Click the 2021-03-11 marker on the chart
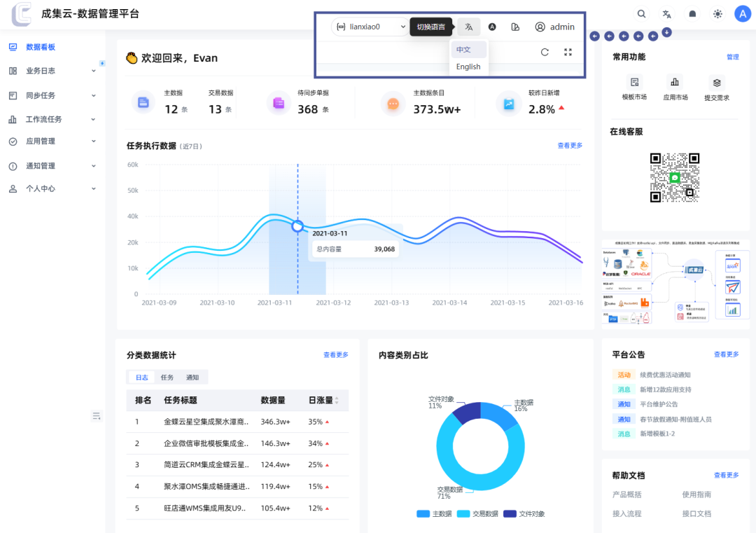This screenshot has width=756, height=533. tap(297, 226)
